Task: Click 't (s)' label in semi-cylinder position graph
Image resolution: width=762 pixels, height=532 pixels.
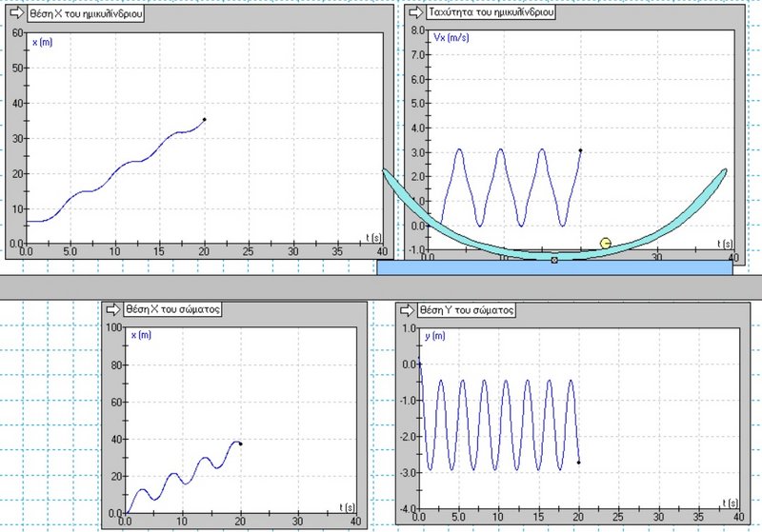Action: point(373,237)
